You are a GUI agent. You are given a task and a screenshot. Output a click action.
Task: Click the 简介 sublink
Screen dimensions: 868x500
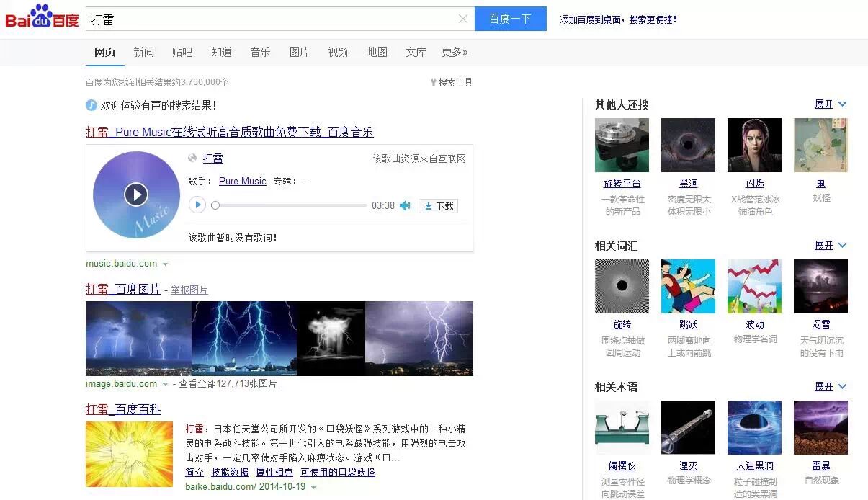(194, 472)
